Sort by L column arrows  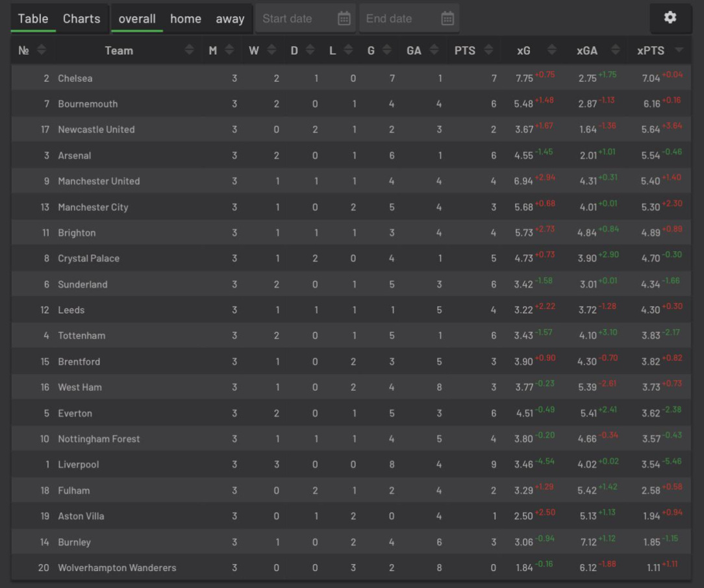pyautogui.click(x=348, y=50)
